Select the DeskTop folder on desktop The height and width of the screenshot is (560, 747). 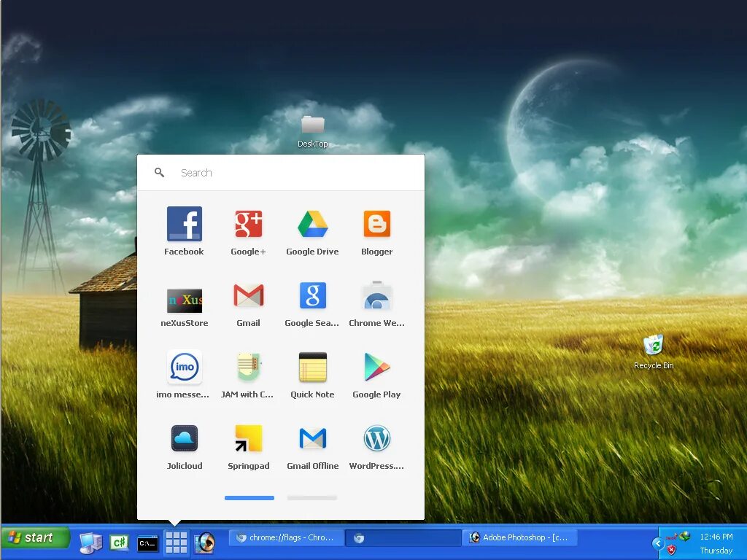click(x=312, y=132)
